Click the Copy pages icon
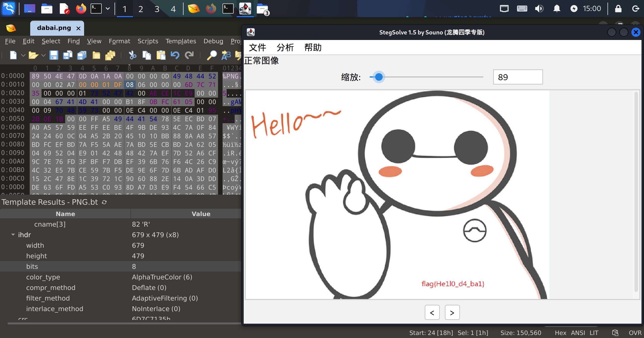Viewport: 644px width, 338px height. (147, 55)
